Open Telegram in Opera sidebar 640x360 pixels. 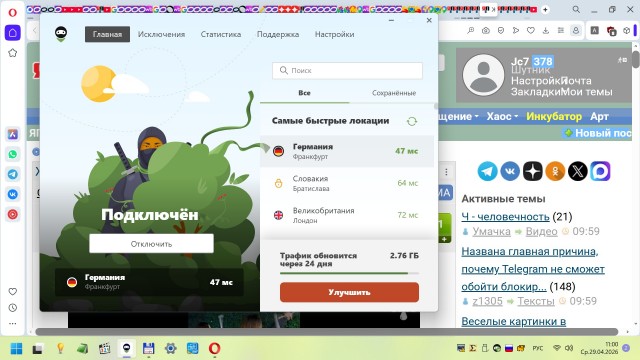[x=13, y=174]
